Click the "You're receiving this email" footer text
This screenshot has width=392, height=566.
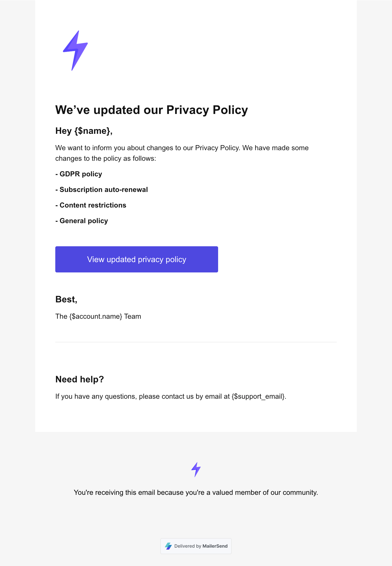coord(196,493)
